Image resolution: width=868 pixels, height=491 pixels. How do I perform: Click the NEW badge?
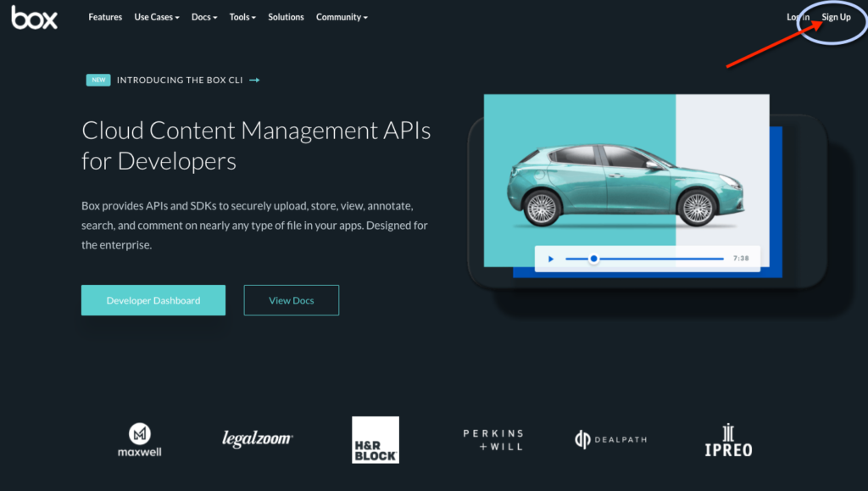(x=98, y=80)
